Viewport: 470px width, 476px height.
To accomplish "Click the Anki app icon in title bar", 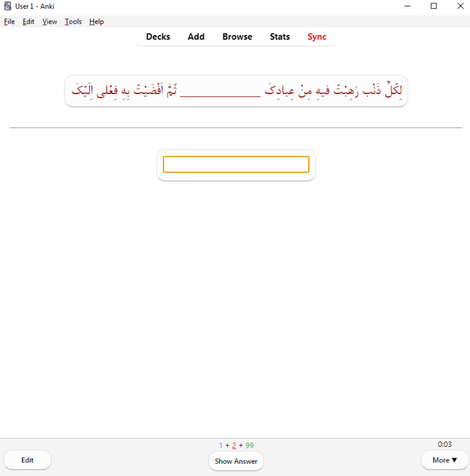I will (x=8, y=6).
